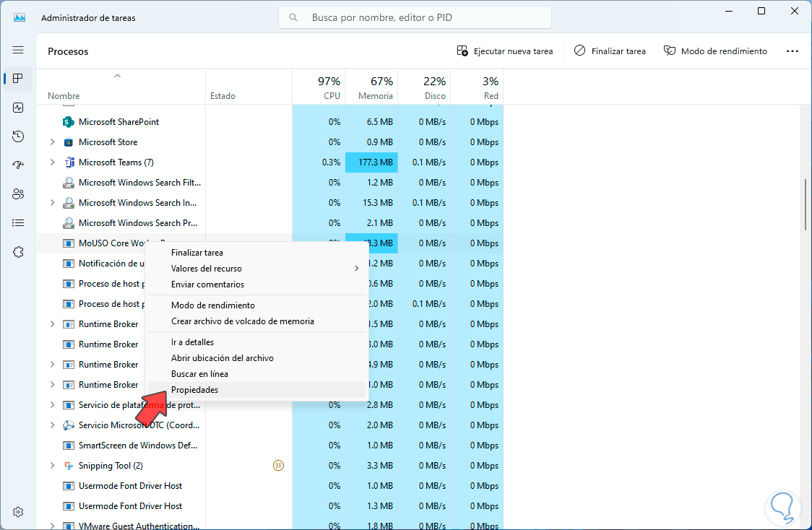Expand Microsoft Windows Search In... group

point(52,203)
